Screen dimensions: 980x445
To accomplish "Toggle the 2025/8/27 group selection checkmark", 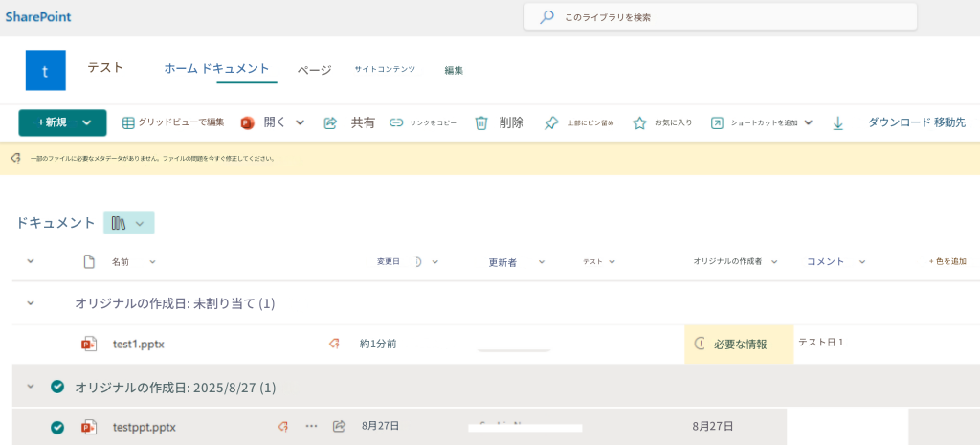I will click(x=57, y=387).
